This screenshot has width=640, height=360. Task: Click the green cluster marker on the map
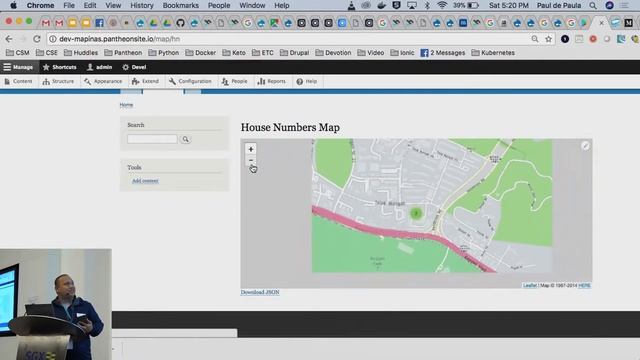click(416, 213)
